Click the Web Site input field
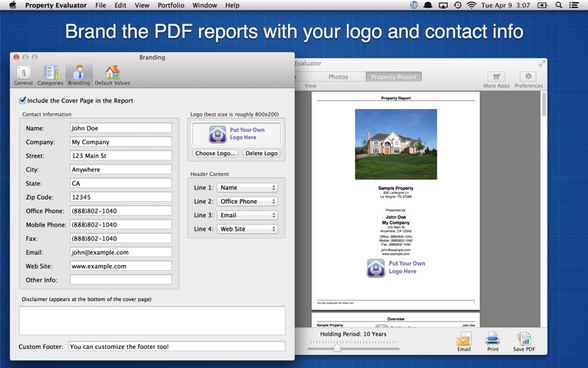 coord(121,266)
